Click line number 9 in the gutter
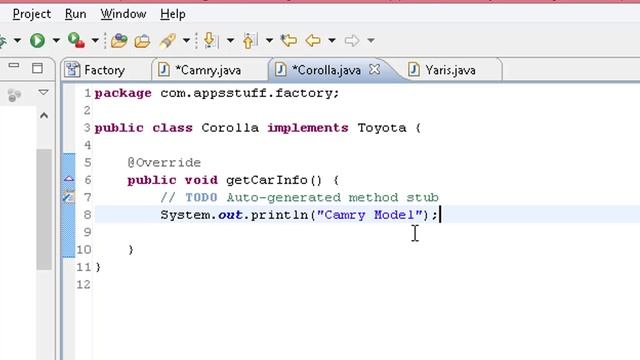640x360 pixels. point(87,232)
